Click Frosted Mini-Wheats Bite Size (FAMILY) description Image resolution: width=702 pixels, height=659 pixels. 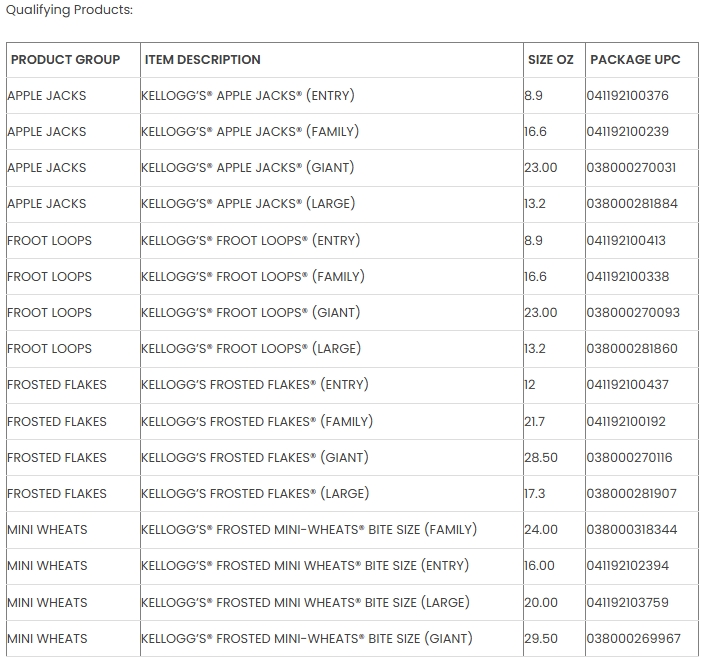(309, 530)
